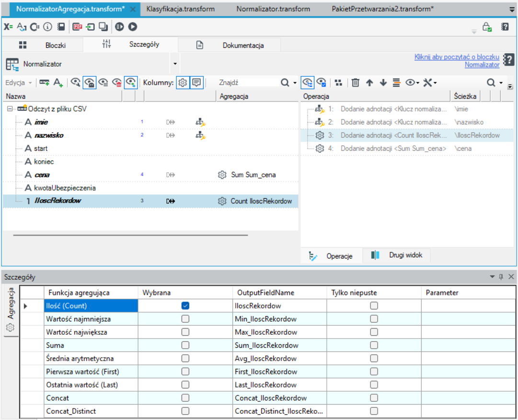Open the info icon in top toolbar
Image resolution: width=518 pixels, height=420 pixels.
pyautogui.click(x=47, y=27)
